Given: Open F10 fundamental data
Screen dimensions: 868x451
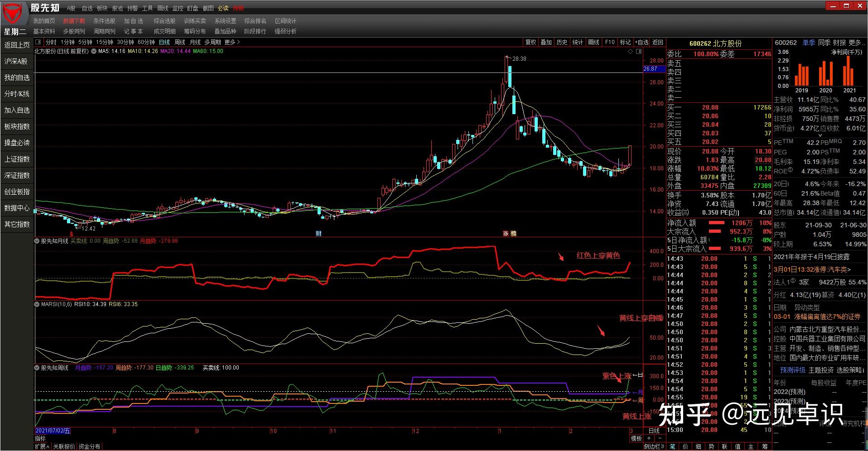Looking at the screenshot, I should coord(609,42).
